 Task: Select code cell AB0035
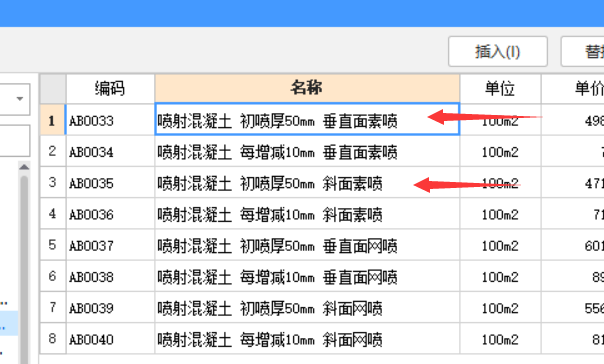click(x=110, y=183)
